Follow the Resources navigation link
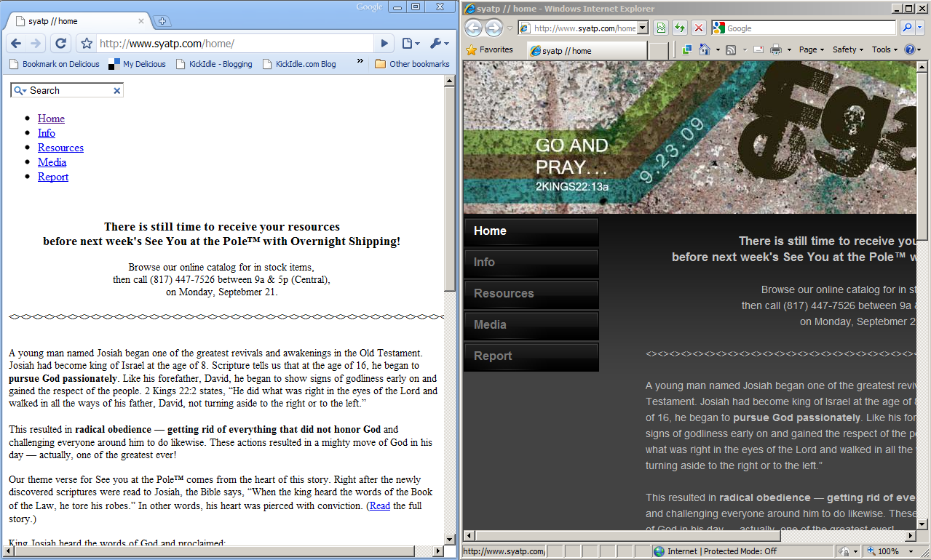This screenshot has height=560, width=931. (x=60, y=148)
